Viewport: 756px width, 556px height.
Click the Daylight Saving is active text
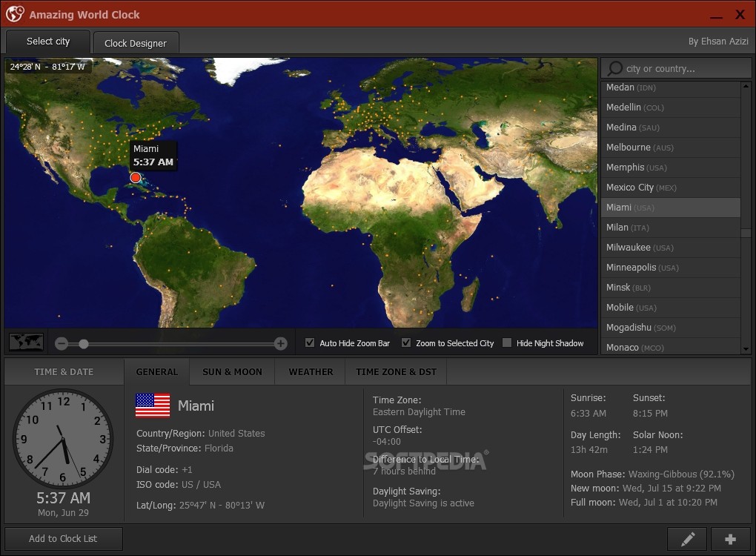tap(423, 503)
